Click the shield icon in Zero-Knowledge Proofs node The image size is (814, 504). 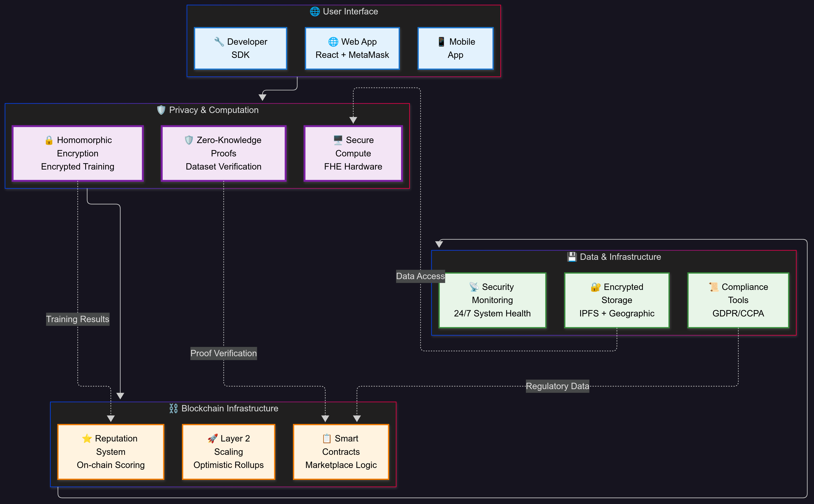(189, 140)
